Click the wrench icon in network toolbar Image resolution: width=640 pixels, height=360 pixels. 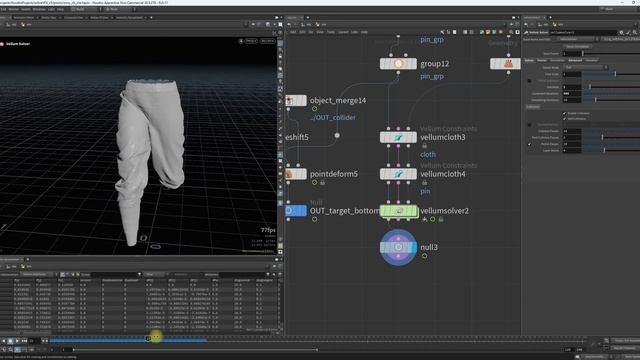[x=442, y=32]
